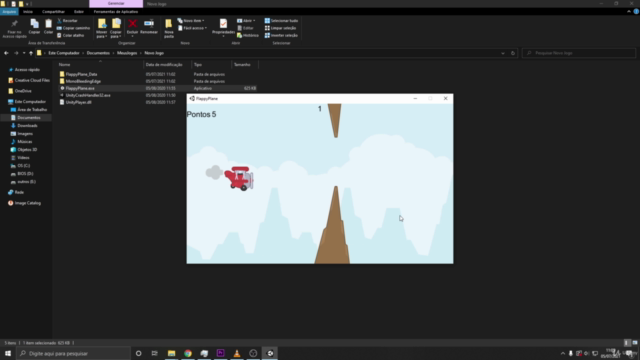This screenshot has height=360, width=640.
Task: Open Image Catalog in sidebar
Action: tap(27, 203)
